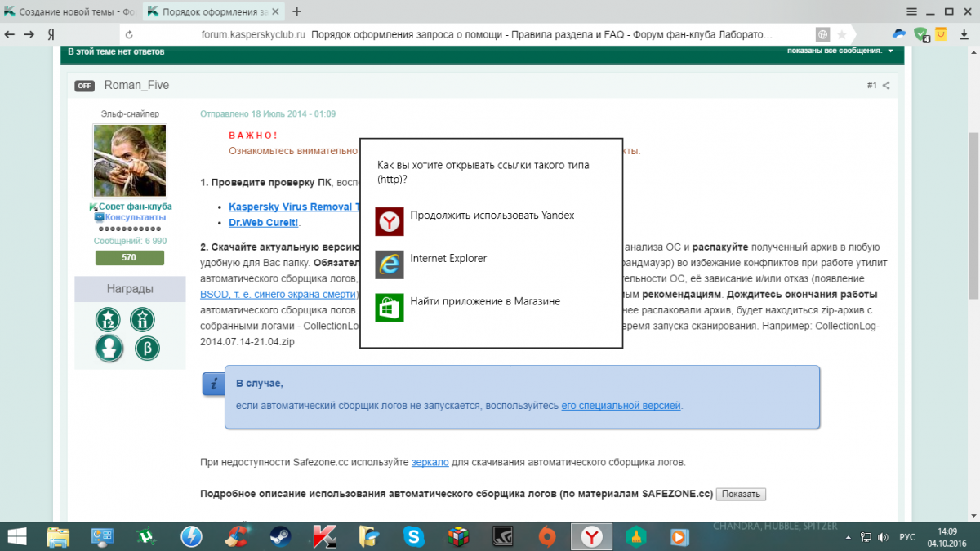Open Kaspersky from the taskbar

pyautogui.click(x=324, y=535)
